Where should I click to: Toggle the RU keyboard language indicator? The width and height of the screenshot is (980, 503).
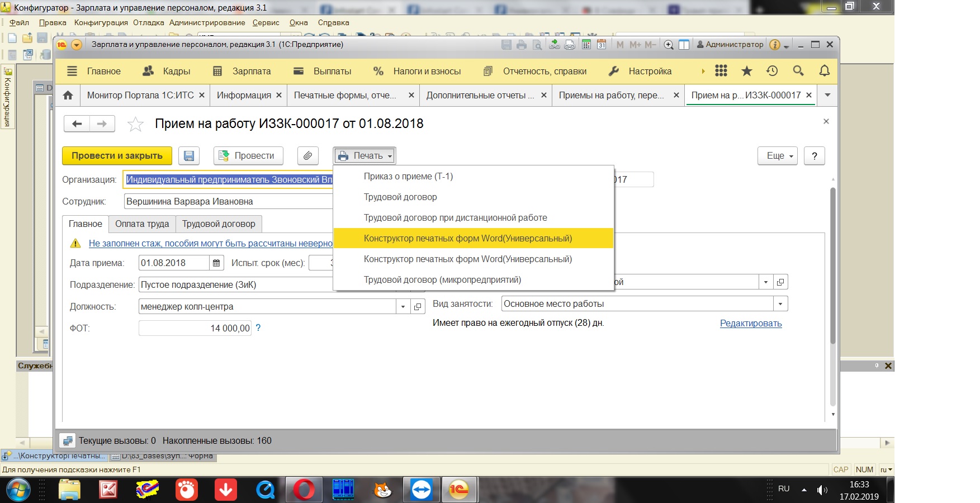coord(784,488)
